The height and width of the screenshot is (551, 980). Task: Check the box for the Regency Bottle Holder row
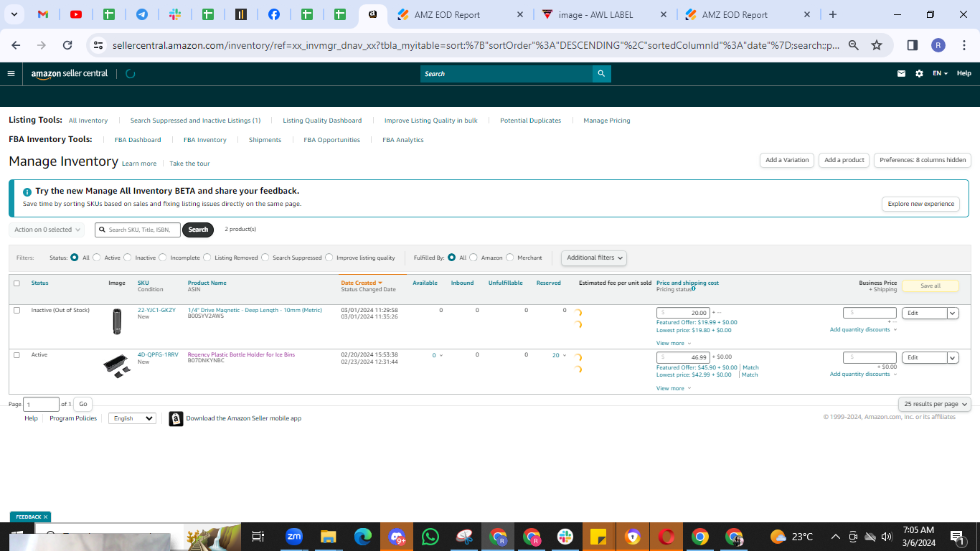click(17, 355)
